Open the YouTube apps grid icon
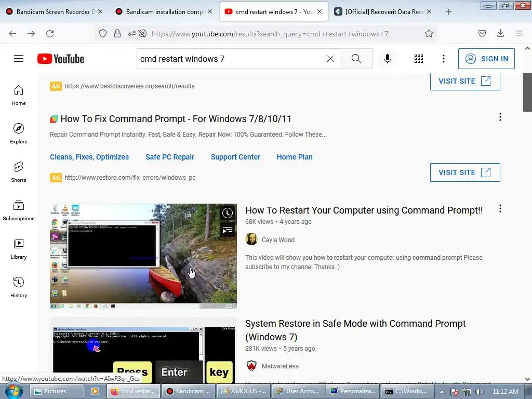The height and width of the screenshot is (399, 532). click(x=419, y=59)
